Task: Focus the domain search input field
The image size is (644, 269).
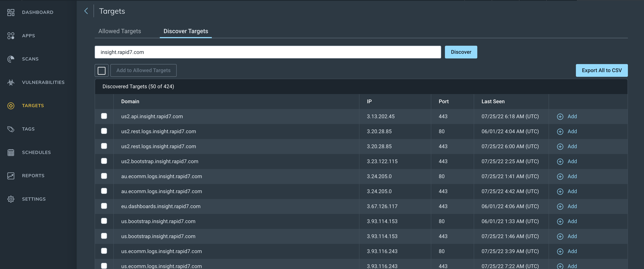Action: point(268,52)
